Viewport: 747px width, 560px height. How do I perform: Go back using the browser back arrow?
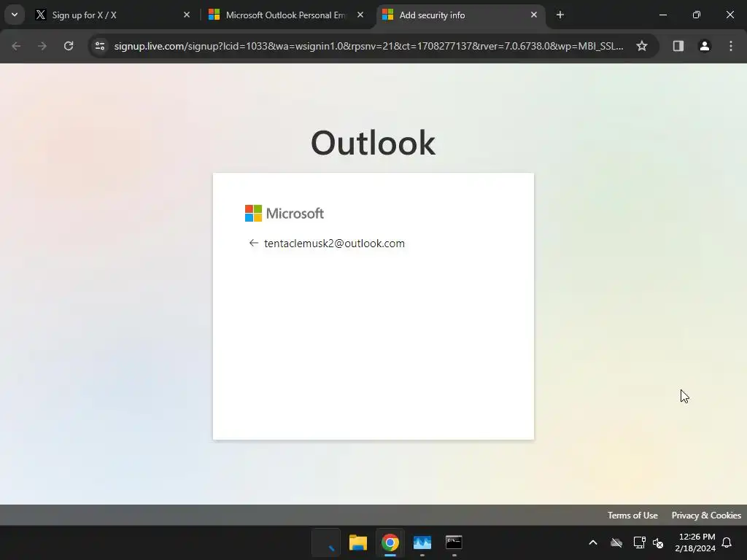(16, 46)
